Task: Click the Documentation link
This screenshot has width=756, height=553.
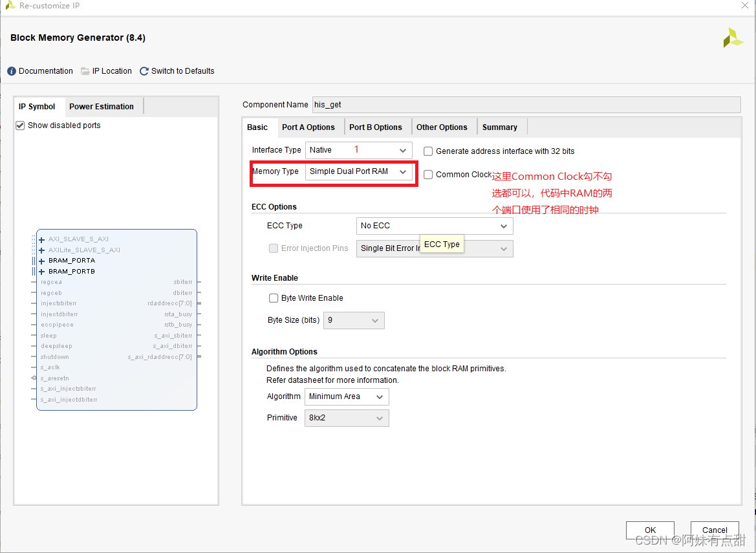Action: pyautogui.click(x=46, y=71)
